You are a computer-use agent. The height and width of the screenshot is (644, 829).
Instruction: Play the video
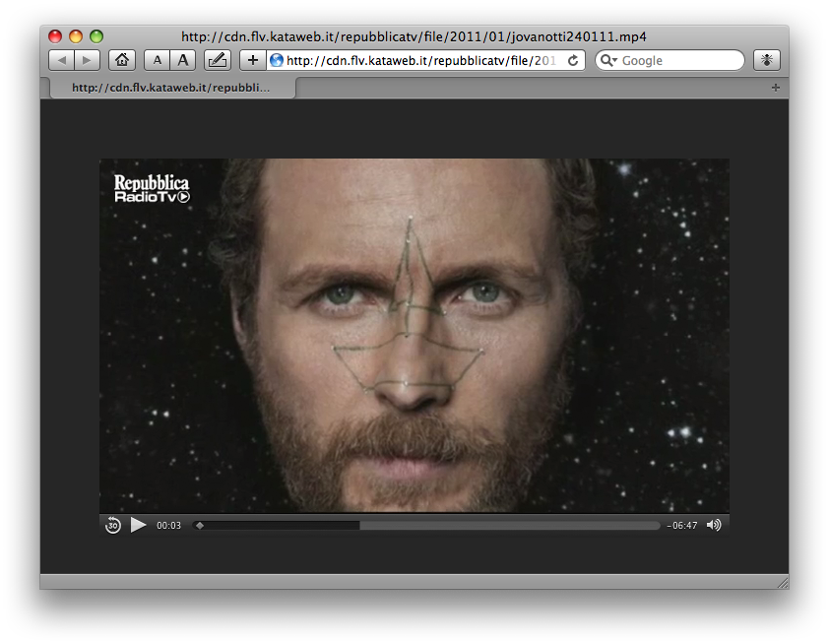[139, 525]
